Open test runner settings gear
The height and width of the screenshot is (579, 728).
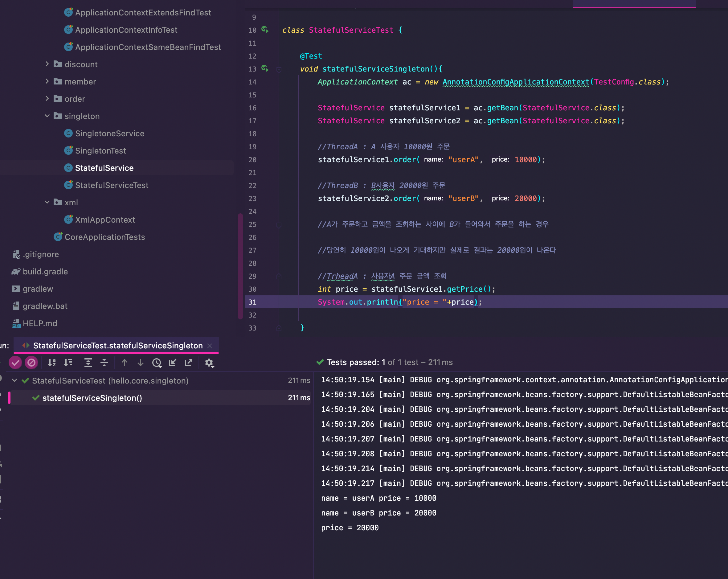(x=209, y=363)
